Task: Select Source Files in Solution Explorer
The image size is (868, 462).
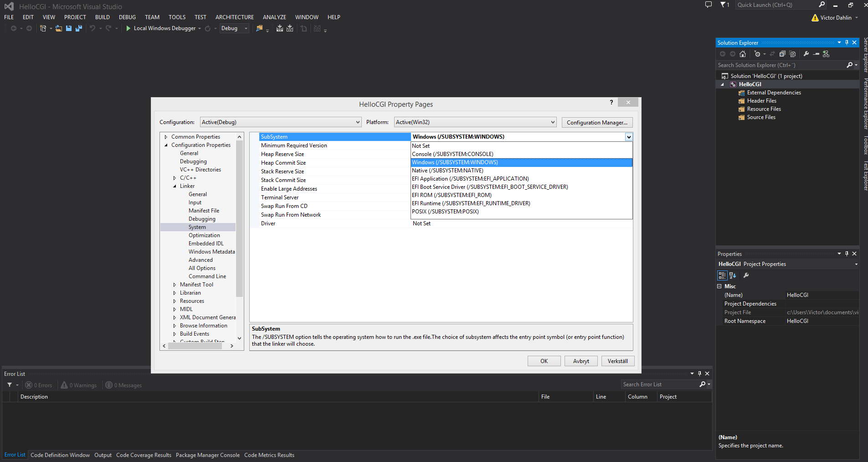Action: (761, 117)
